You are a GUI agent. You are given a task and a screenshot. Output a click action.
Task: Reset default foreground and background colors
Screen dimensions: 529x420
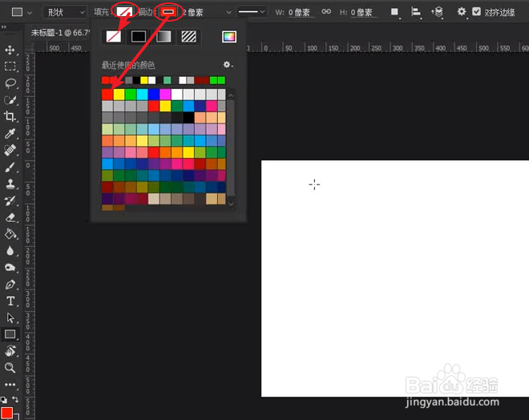pyautogui.click(x=4, y=400)
